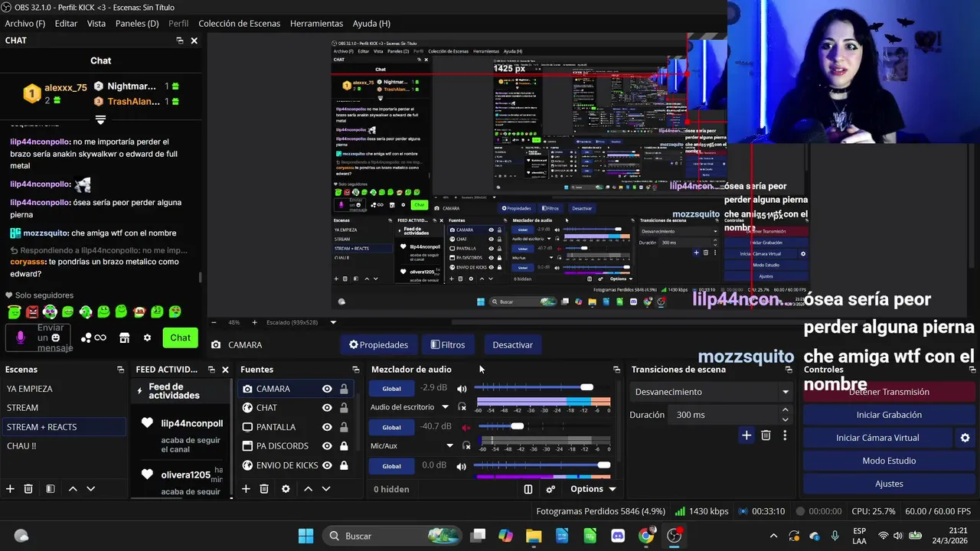Viewport: 980px width, 551px height.
Task: Decrease transition duration with down arrow
Action: pyautogui.click(x=785, y=419)
